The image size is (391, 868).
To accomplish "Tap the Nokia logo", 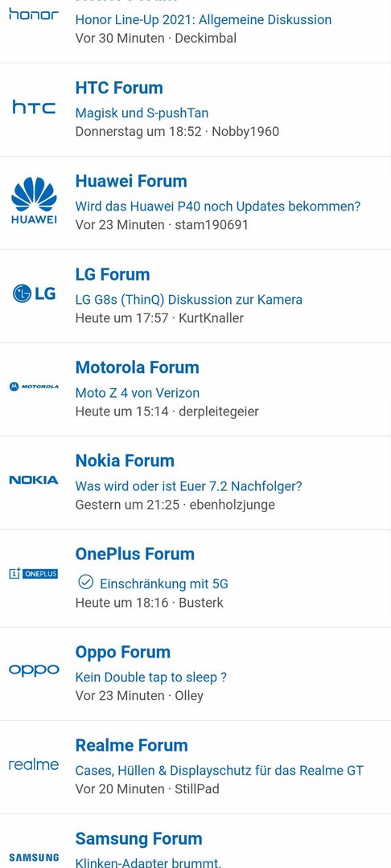I will (x=34, y=480).
